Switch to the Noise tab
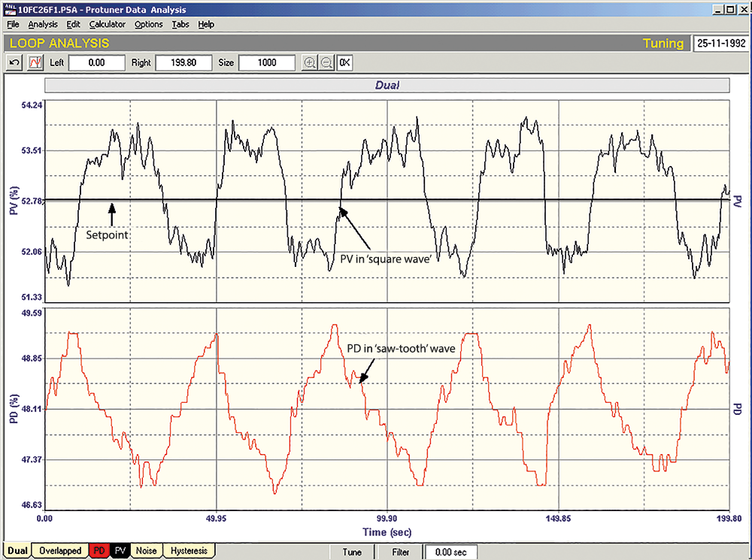The width and height of the screenshot is (752, 560). (x=147, y=550)
